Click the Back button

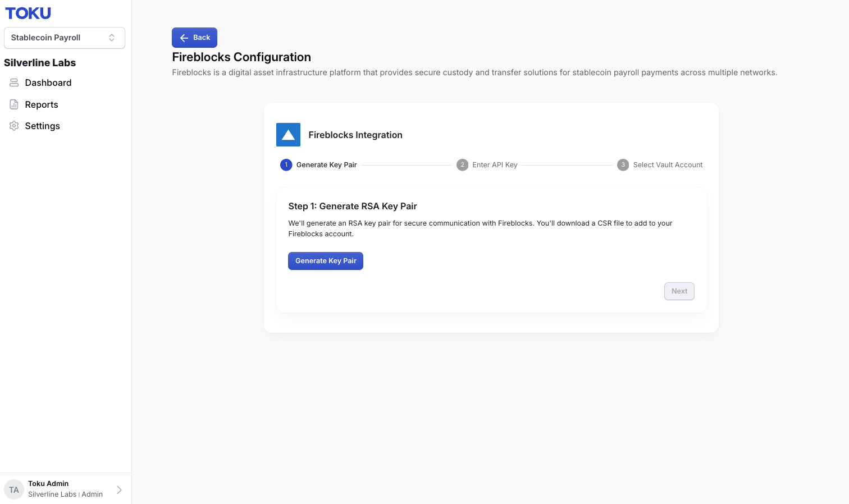pyautogui.click(x=194, y=38)
